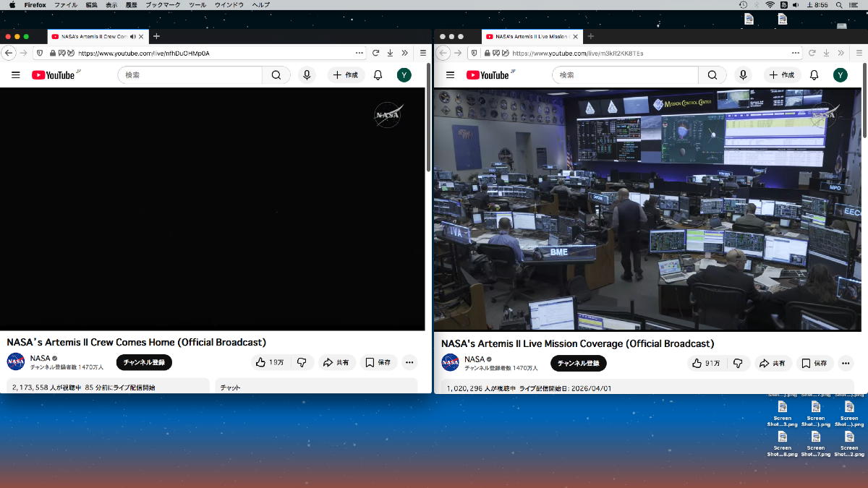Like the Crew Comes Home video
This screenshot has height=488, width=868.
[x=269, y=362]
